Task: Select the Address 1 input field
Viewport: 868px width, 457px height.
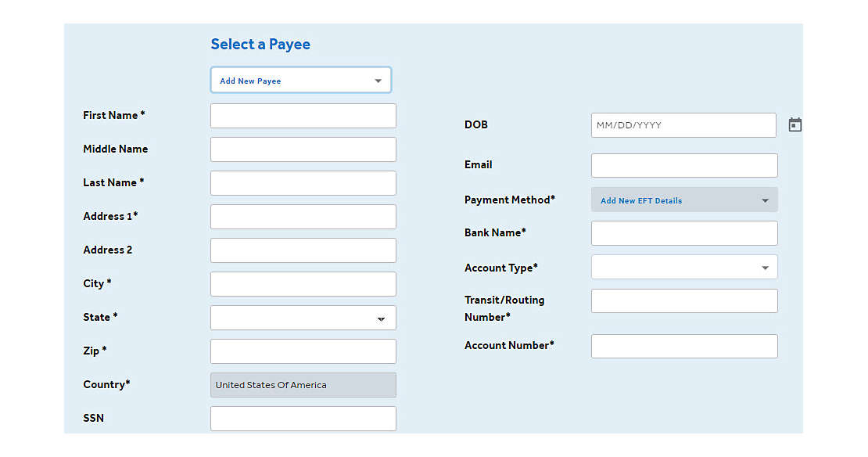Action: pyautogui.click(x=303, y=217)
